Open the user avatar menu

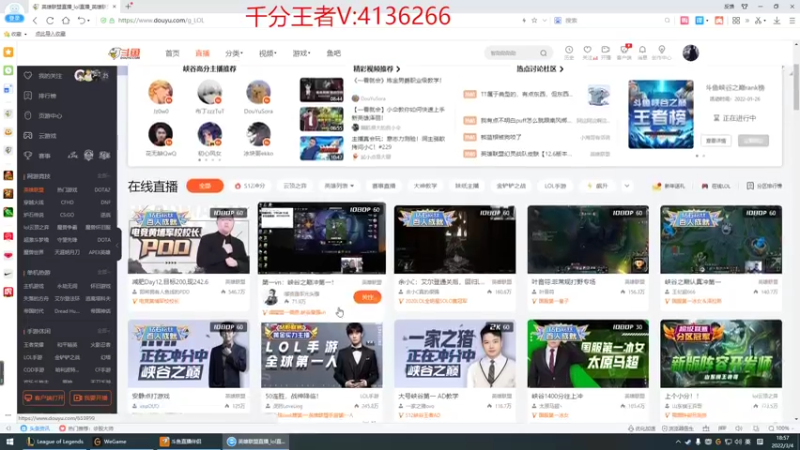[x=690, y=53]
